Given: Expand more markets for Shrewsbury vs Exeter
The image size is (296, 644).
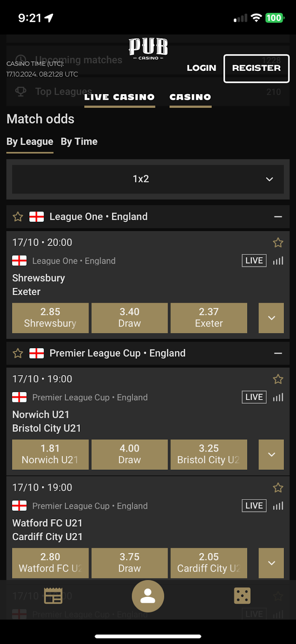Looking at the screenshot, I should click(x=271, y=318).
